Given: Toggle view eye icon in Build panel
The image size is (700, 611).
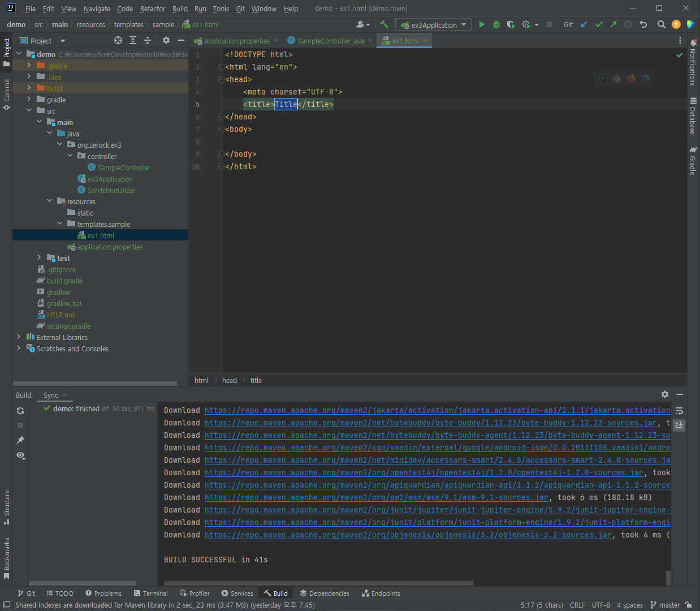Looking at the screenshot, I should point(20,455).
